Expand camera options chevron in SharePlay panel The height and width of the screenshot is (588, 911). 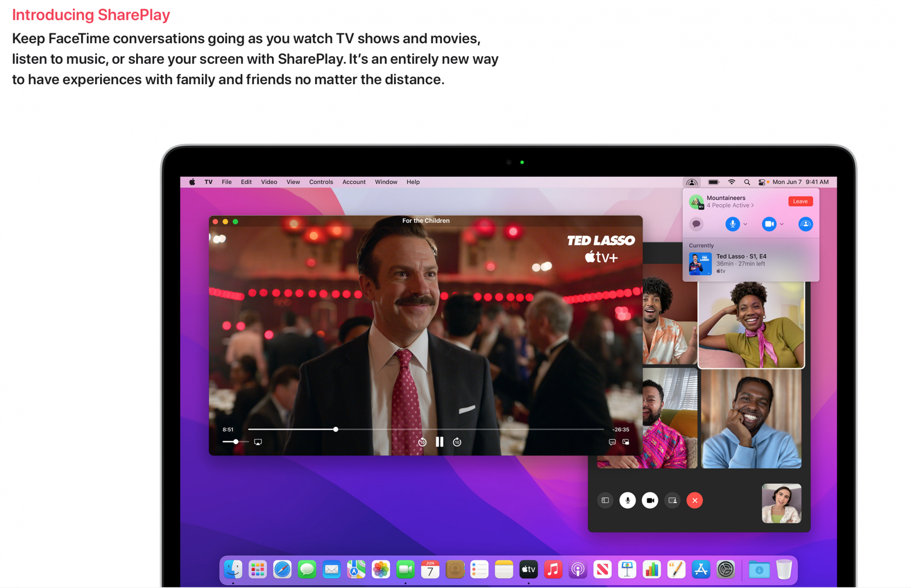[782, 224]
